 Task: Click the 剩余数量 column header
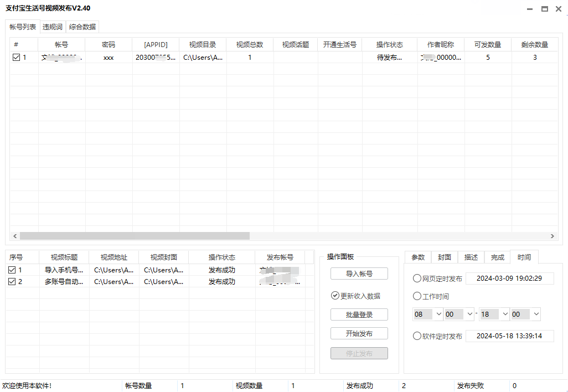click(535, 44)
